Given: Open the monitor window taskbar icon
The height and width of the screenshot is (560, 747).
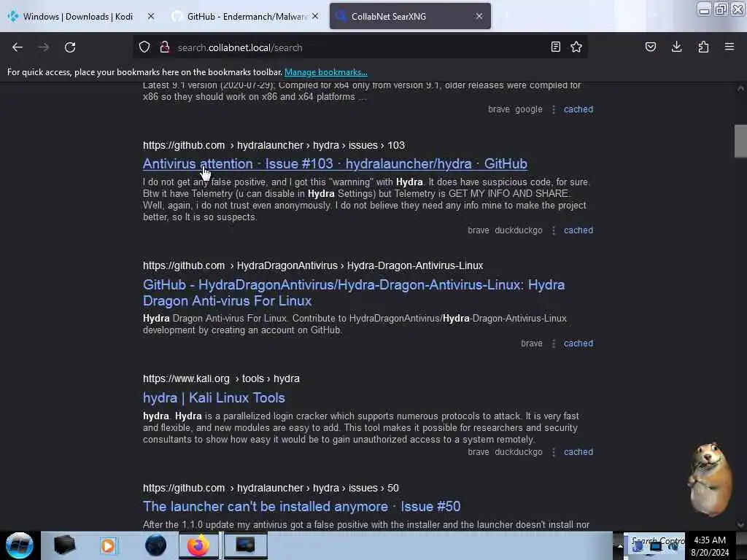Looking at the screenshot, I should 245,545.
